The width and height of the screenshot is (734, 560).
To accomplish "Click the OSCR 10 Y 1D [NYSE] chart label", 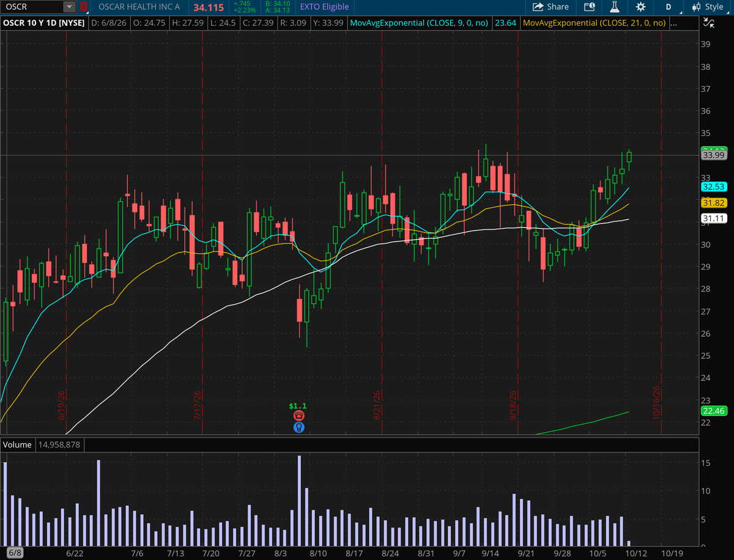I will pyautogui.click(x=45, y=23).
